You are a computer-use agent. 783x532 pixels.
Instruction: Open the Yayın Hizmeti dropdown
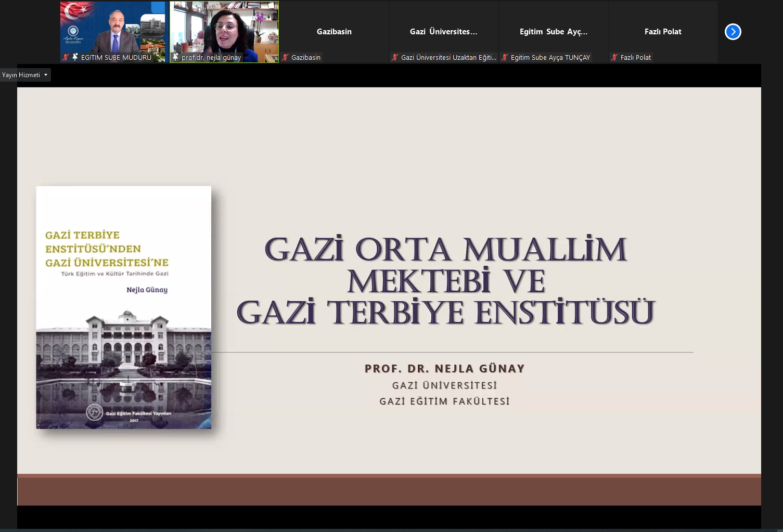point(25,75)
